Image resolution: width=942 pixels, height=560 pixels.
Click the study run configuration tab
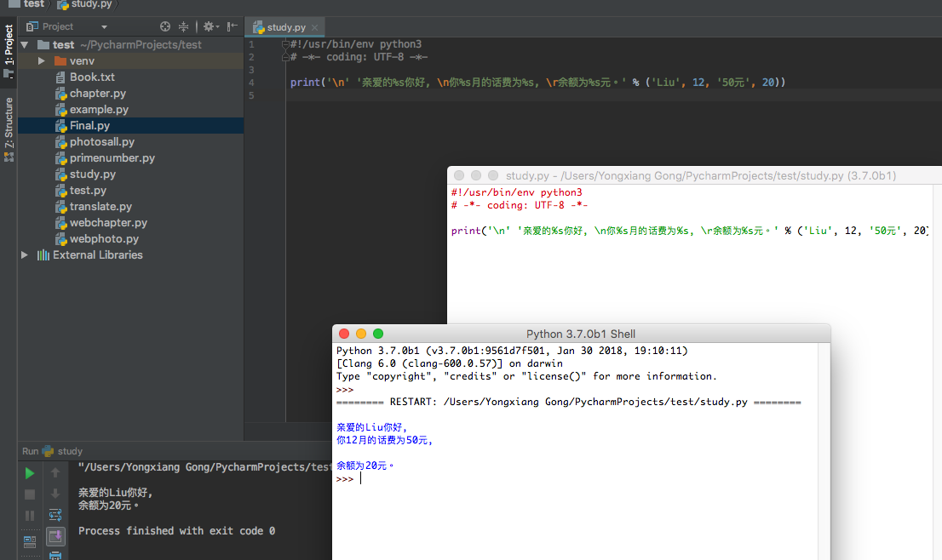click(62, 451)
